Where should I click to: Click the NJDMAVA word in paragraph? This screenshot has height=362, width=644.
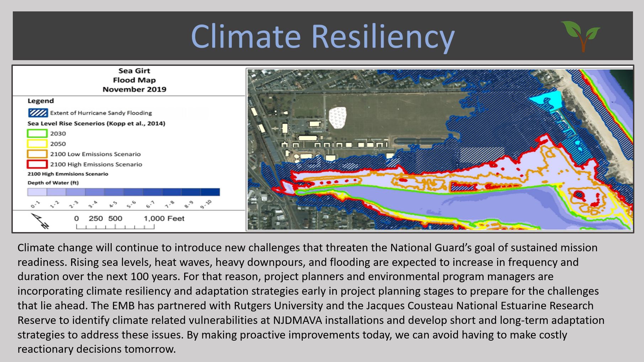click(x=298, y=320)
